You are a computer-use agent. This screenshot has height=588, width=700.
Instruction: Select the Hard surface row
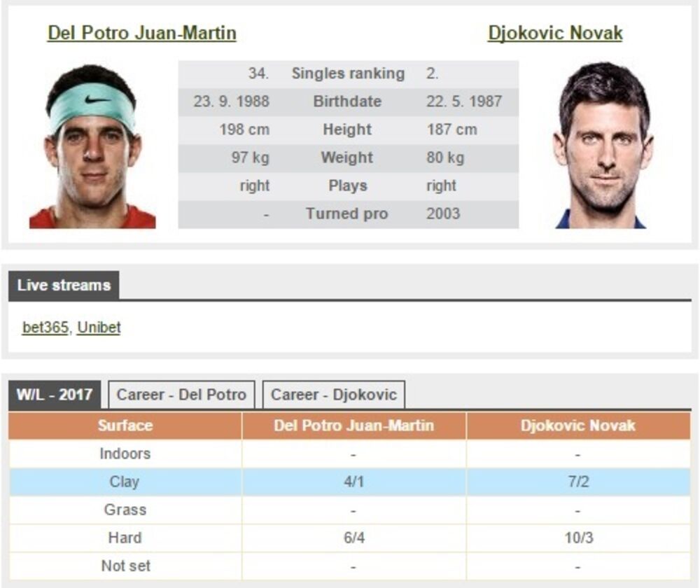tap(125, 538)
